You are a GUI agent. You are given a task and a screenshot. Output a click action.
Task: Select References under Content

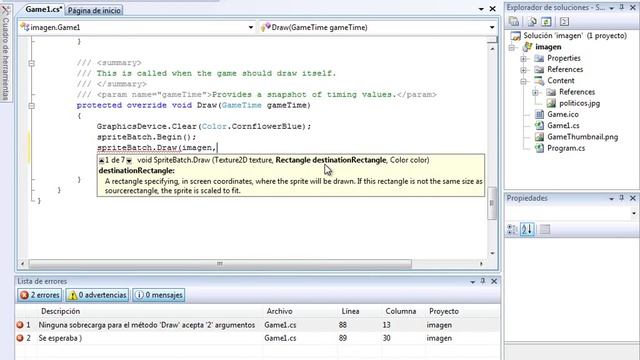577,92
